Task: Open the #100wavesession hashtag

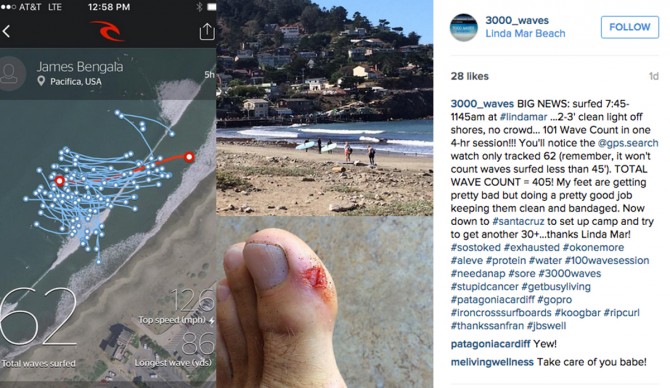Action: [607, 260]
